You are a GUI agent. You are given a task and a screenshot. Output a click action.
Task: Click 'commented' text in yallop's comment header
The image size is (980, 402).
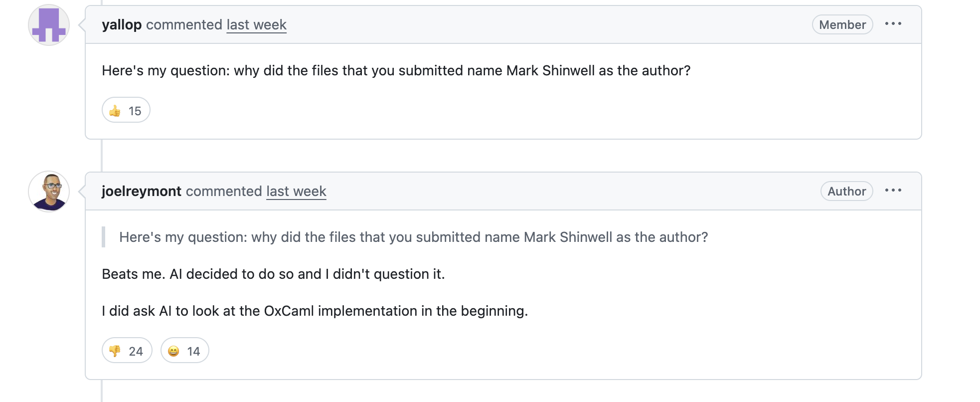[184, 25]
